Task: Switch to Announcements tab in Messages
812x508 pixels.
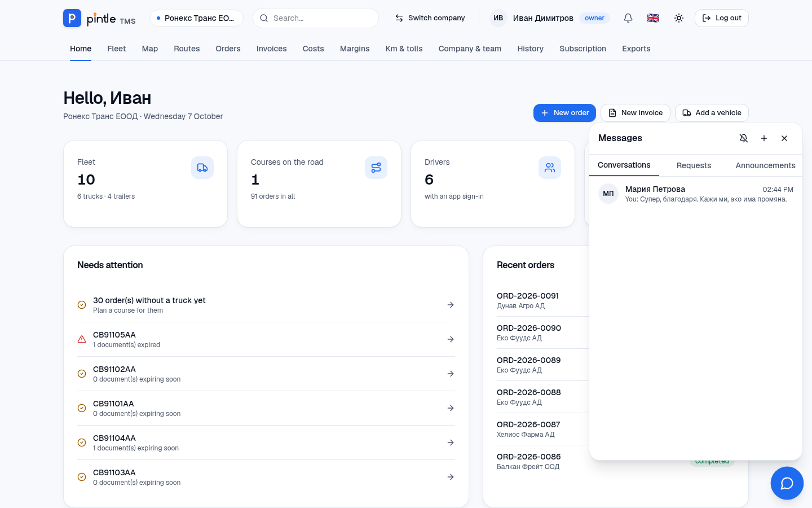Action: 765,165
